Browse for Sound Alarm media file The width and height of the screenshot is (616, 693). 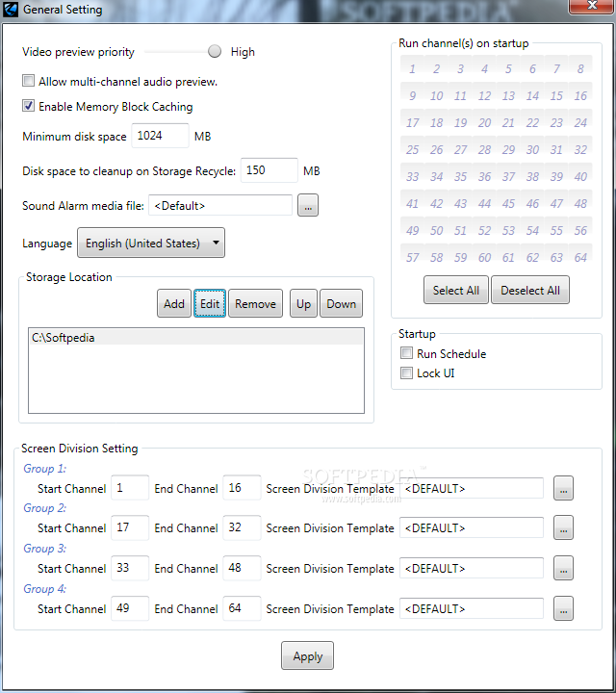coord(308,206)
